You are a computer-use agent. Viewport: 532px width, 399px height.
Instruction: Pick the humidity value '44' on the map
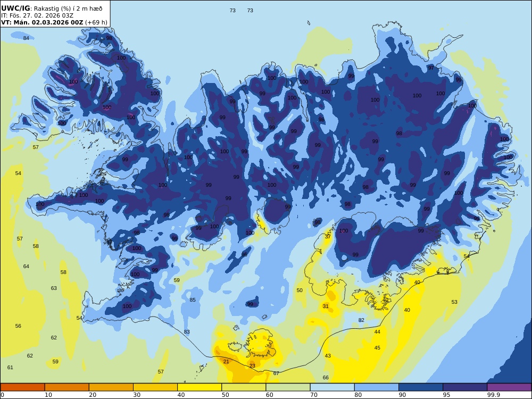pyautogui.click(x=377, y=332)
